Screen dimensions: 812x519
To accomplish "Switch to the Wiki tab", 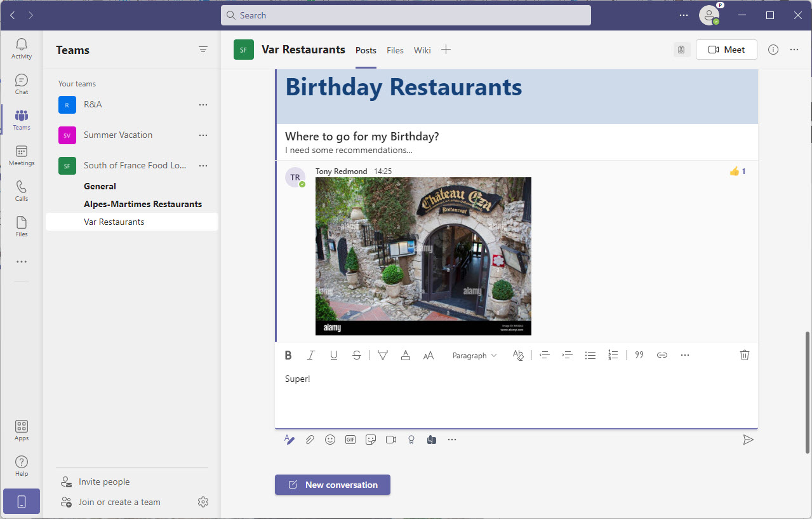I will click(x=422, y=50).
